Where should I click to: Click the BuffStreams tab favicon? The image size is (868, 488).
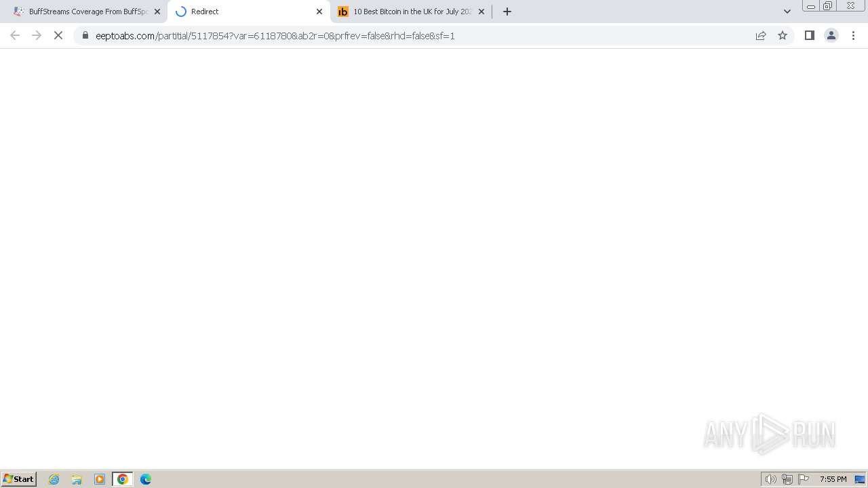[x=19, y=12]
